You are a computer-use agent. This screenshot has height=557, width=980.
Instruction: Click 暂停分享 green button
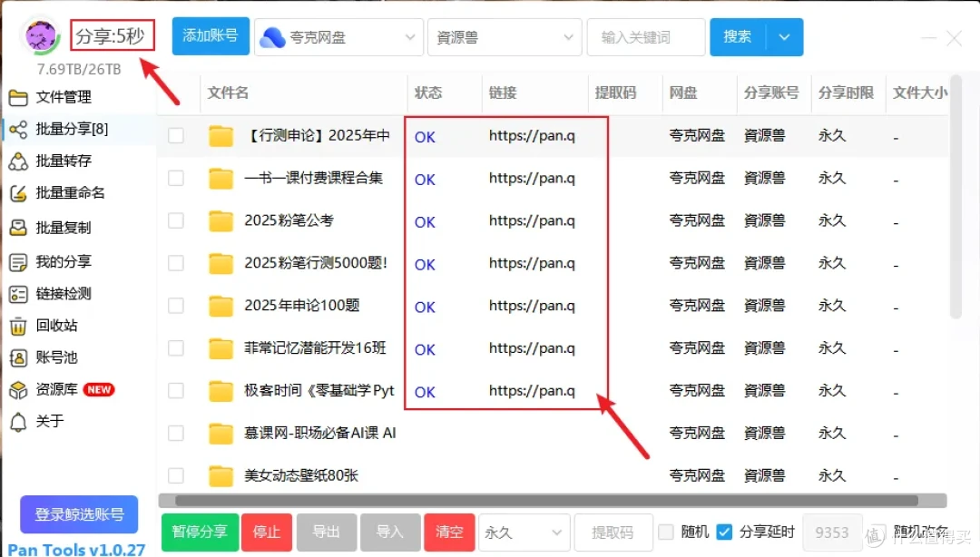tap(200, 533)
